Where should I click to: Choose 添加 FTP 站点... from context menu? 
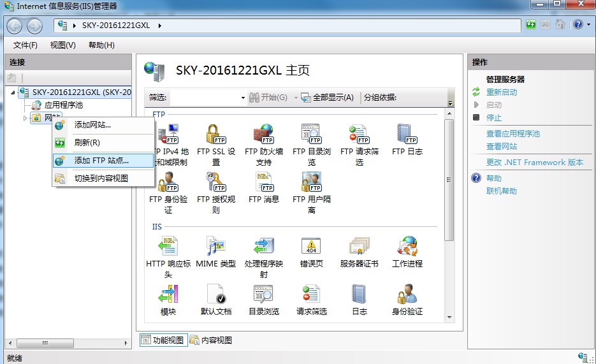tap(103, 161)
